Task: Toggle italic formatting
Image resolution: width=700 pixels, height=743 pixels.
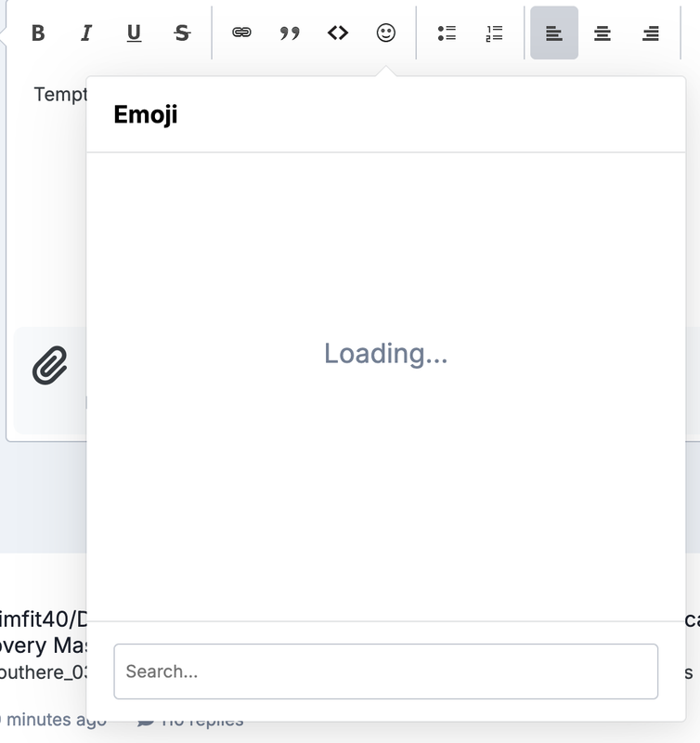Action: 86,33
